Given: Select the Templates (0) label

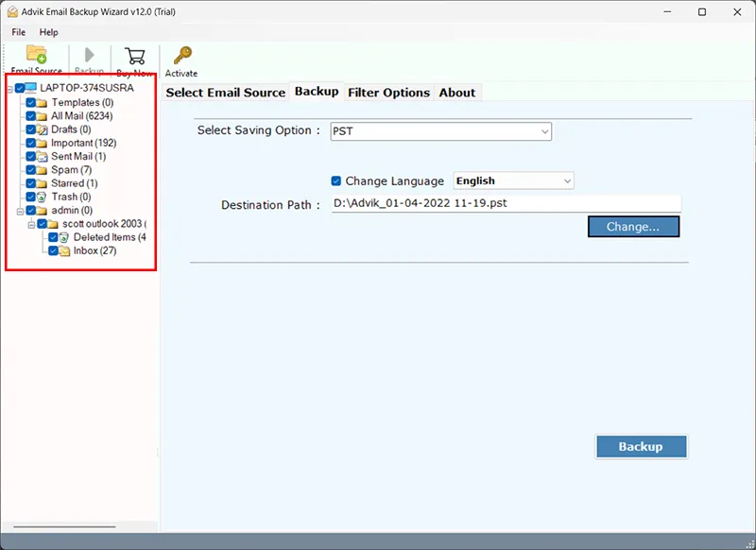Looking at the screenshot, I should point(82,103).
